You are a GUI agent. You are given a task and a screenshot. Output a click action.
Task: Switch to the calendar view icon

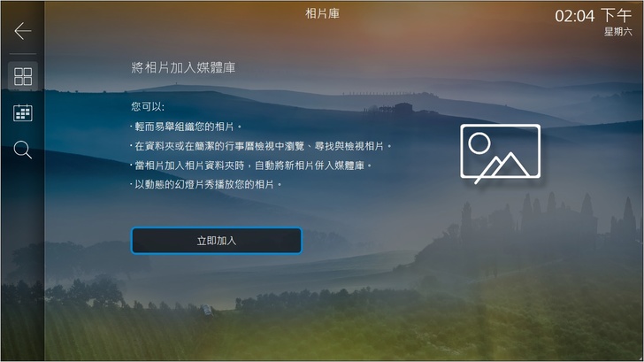(23, 112)
